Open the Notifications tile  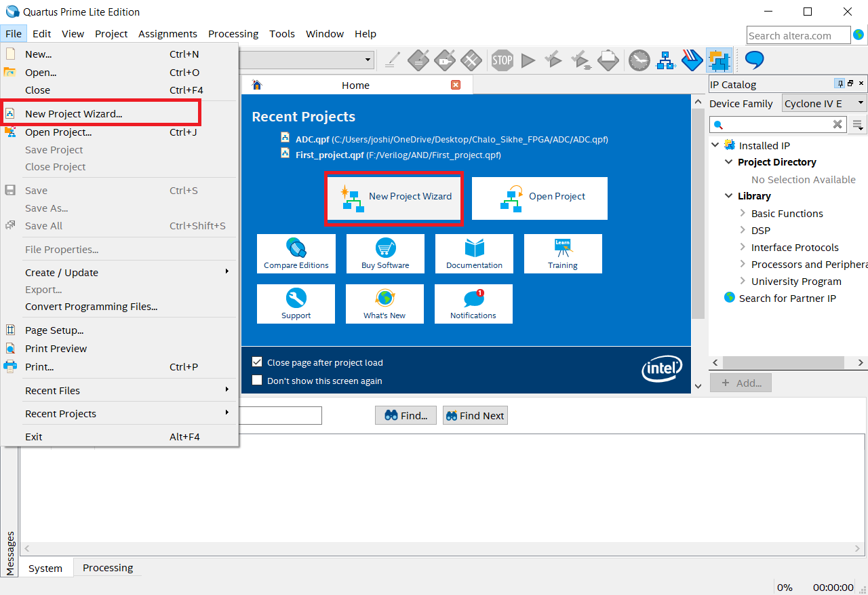coord(473,304)
